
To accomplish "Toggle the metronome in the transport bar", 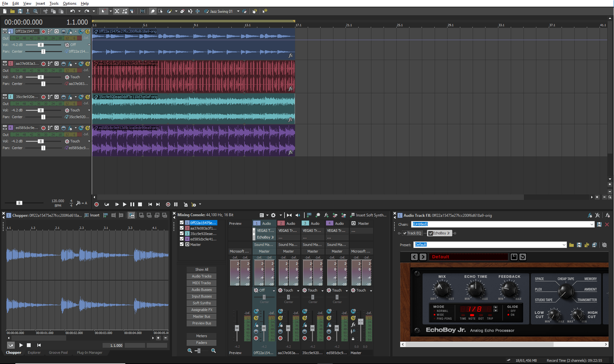I will tap(185, 204).
